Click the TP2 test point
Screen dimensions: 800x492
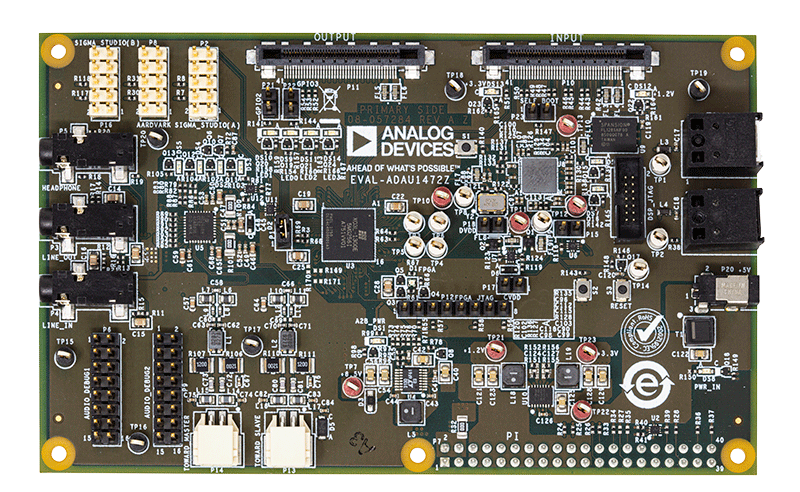[658, 239]
